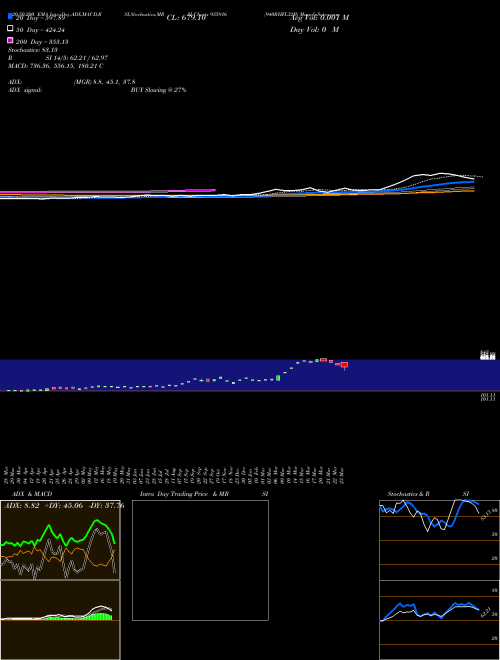Click the 'Avg Vol' value at top

point(319,18)
